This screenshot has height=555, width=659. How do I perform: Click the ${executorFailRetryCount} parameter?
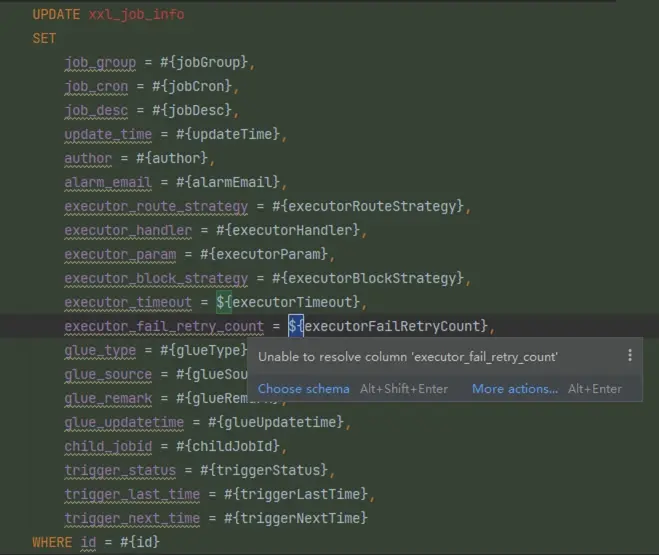tap(388, 326)
